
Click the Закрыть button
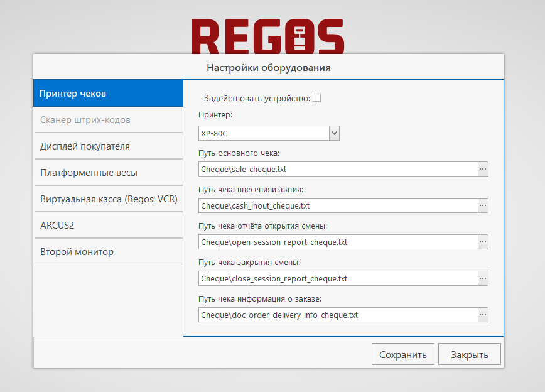click(470, 354)
